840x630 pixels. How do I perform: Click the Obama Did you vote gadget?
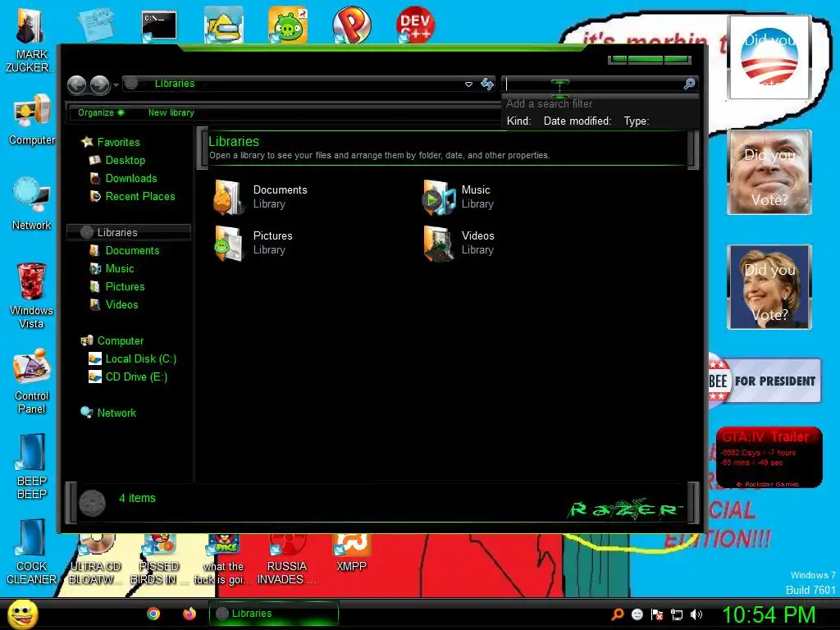(769, 57)
